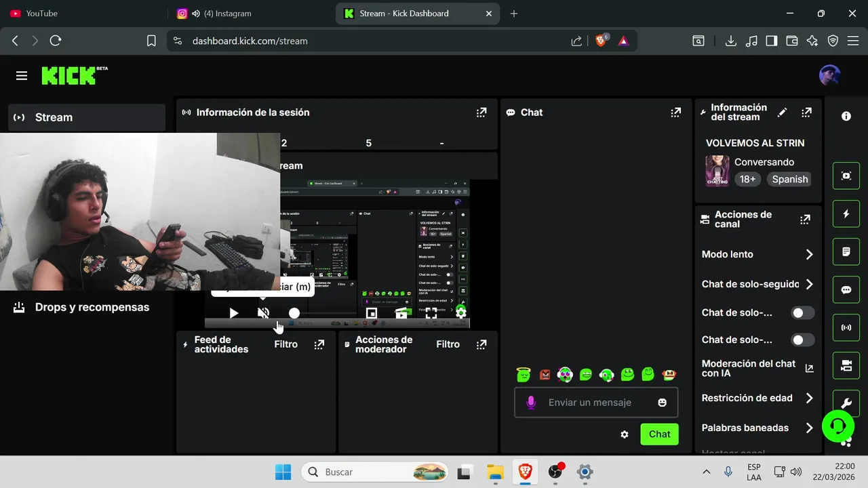The width and height of the screenshot is (868, 488).
Task: Pop out the Información de la sesión panel
Action: 481,113
